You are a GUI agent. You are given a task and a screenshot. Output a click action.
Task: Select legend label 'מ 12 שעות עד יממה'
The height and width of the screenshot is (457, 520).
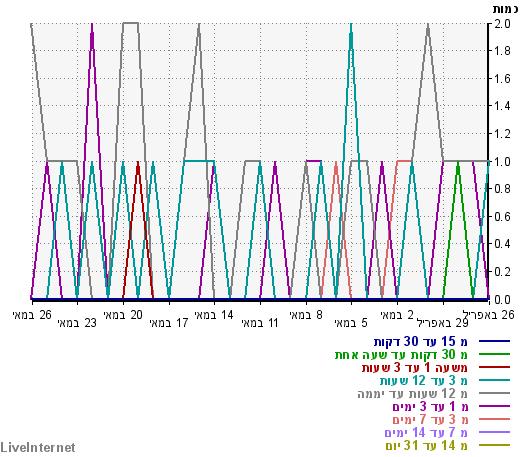tap(413, 394)
